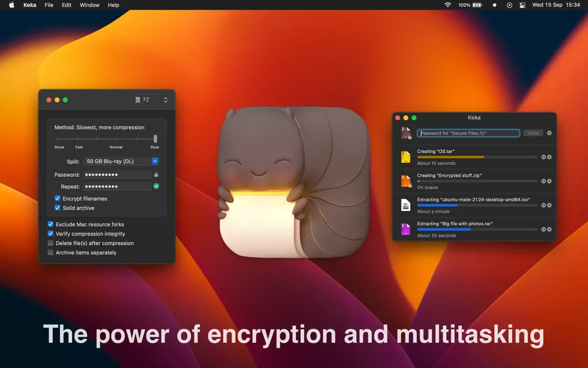Screen dimensions: 588x368
Task: Click the Encrypted stuff.zip orange archive icon
Action: coord(406,181)
